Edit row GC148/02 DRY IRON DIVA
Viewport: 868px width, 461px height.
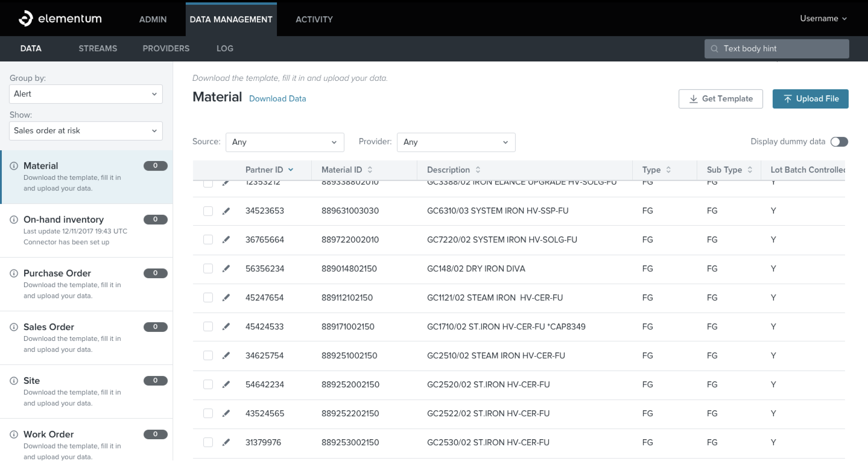(226, 269)
